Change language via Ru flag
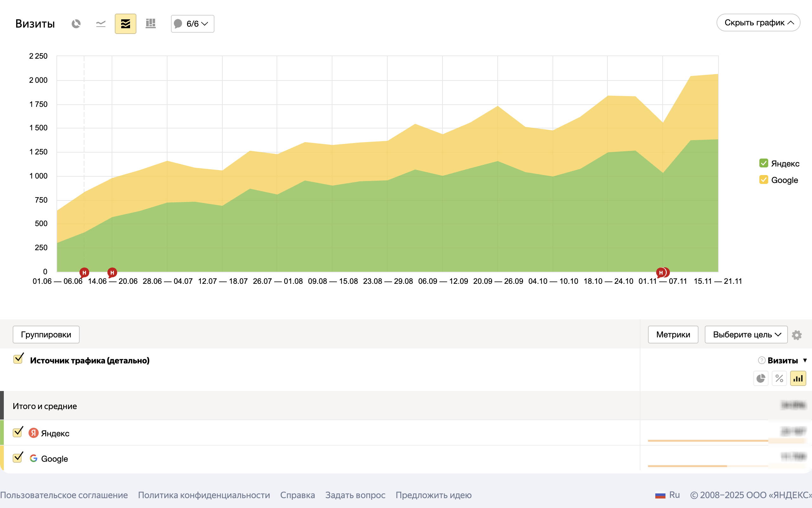Screen dimensions: 812x508 (x=667, y=495)
